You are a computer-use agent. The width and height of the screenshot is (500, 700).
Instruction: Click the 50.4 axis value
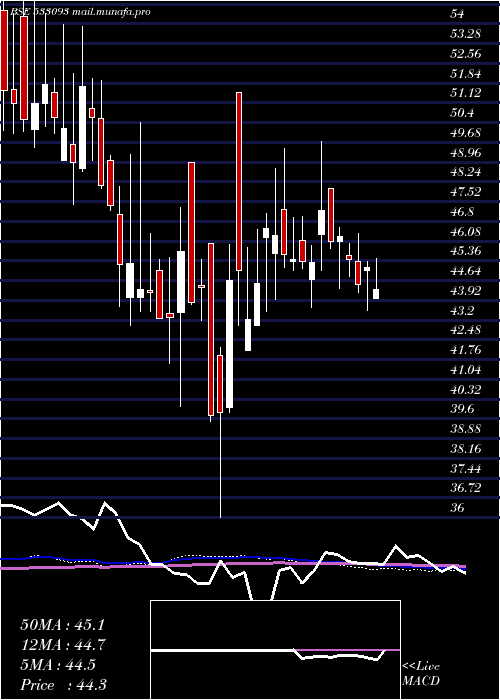click(462, 113)
